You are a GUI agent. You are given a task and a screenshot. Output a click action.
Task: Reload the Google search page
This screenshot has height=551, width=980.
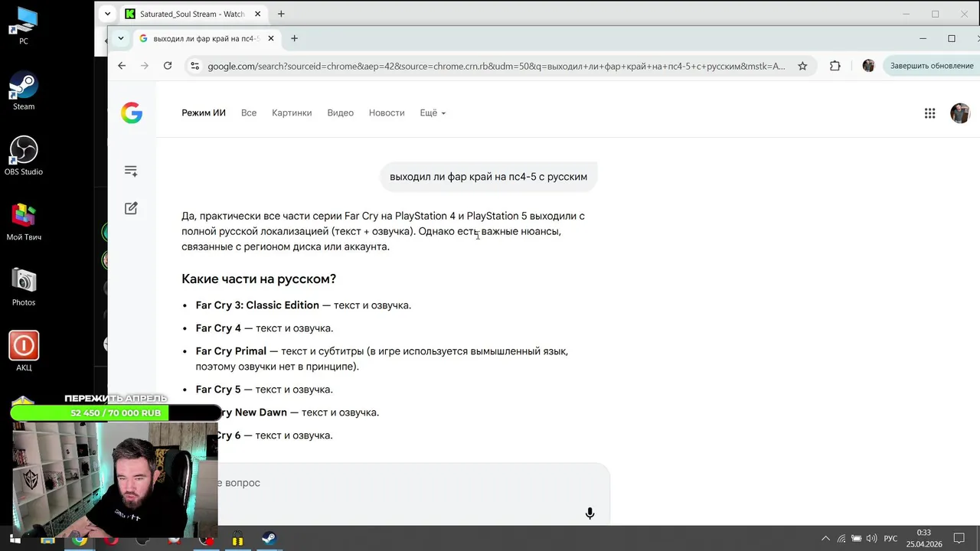click(168, 66)
